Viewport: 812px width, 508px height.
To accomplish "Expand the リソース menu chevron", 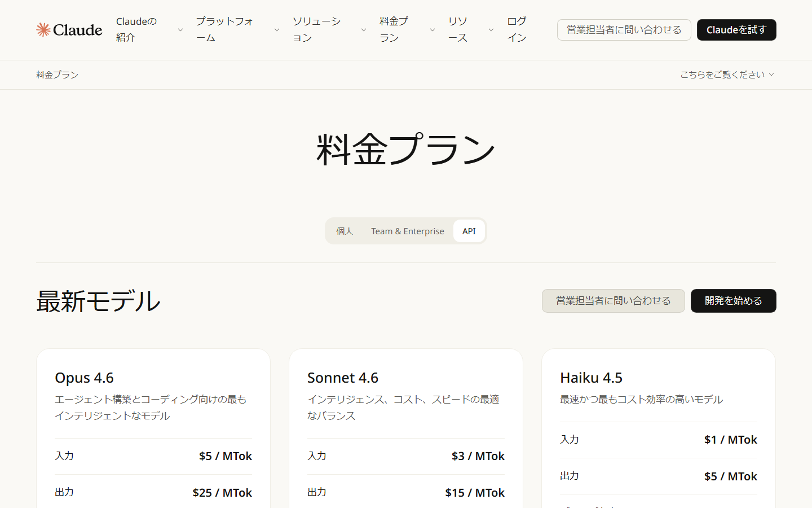I will click(491, 30).
